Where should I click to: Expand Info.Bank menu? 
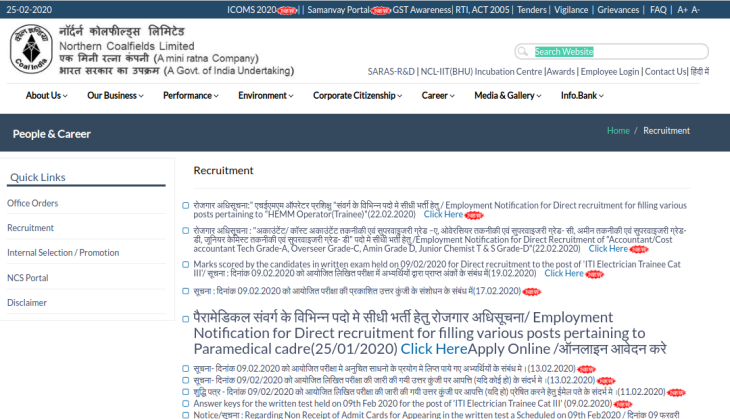(x=582, y=95)
